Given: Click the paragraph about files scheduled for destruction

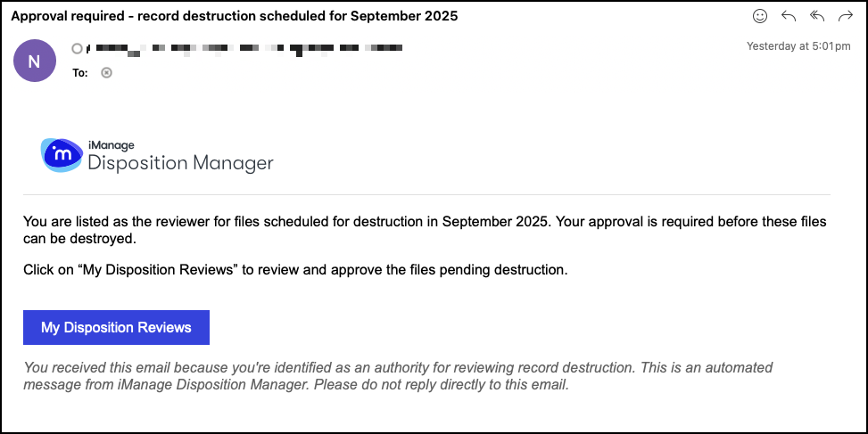Looking at the screenshot, I should pos(425,230).
